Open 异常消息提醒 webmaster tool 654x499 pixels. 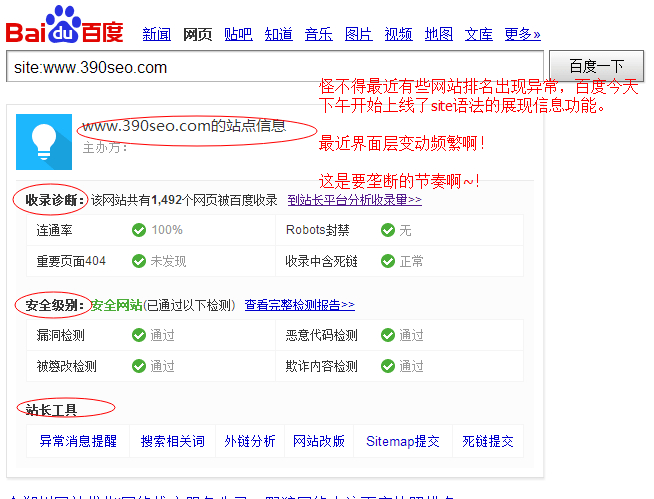tap(78, 441)
